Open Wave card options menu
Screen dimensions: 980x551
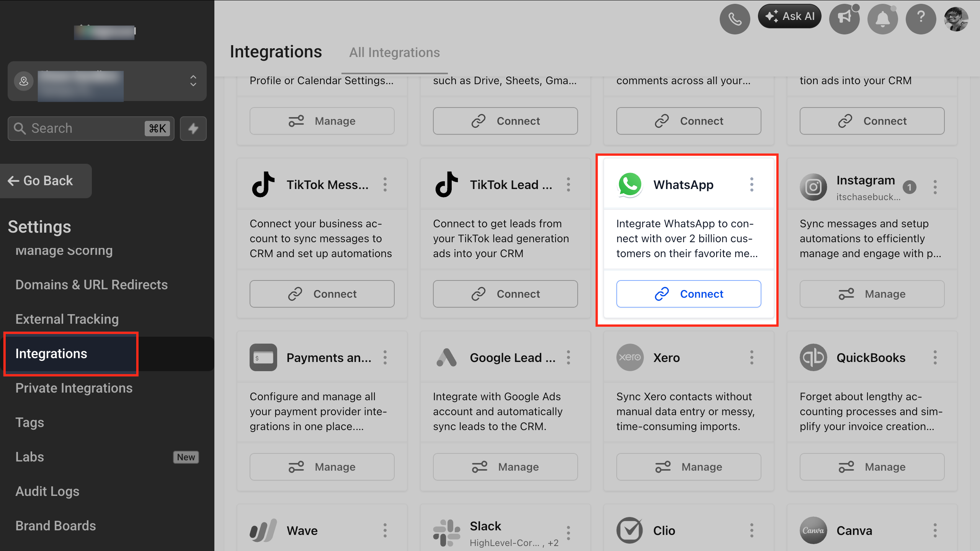point(385,530)
